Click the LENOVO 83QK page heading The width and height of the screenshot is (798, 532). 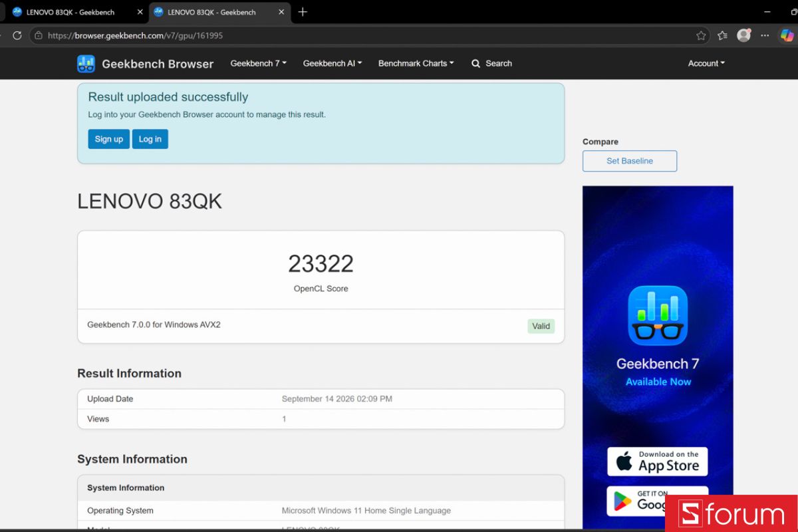150,201
